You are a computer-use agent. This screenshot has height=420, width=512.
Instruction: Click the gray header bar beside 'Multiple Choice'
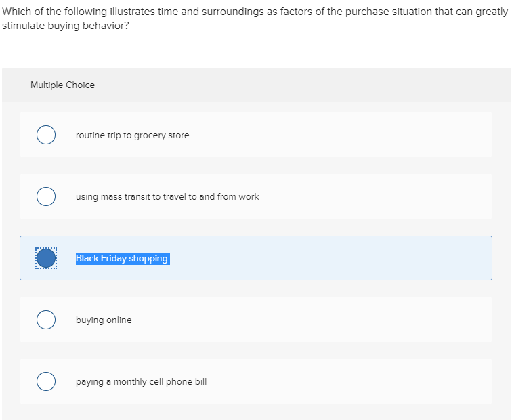(x=305, y=85)
